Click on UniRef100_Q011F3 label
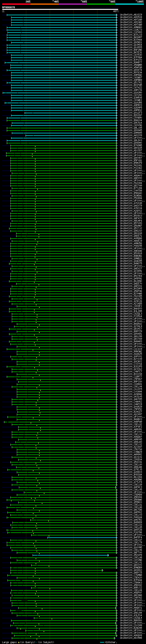The height and width of the screenshot is (644, 146). [x=131, y=113]
